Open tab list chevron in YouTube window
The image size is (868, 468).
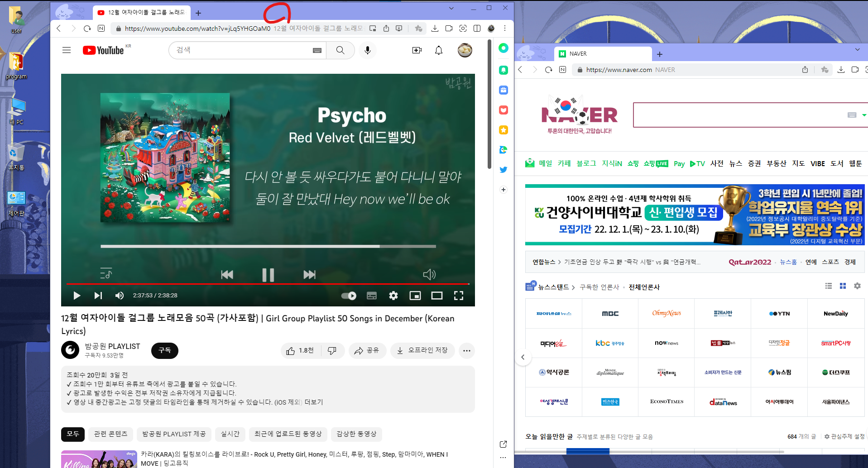click(x=451, y=8)
